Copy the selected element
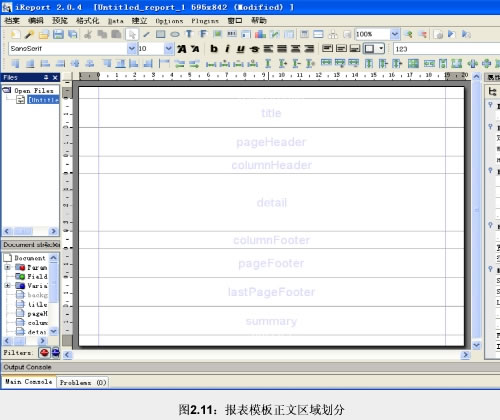The width and height of the screenshot is (500, 420). [x=102, y=34]
